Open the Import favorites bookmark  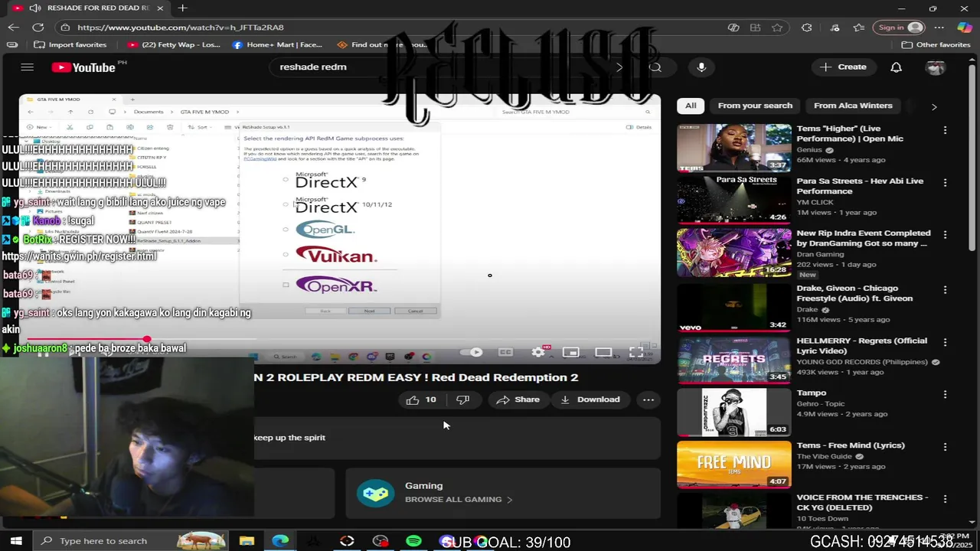click(70, 44)
